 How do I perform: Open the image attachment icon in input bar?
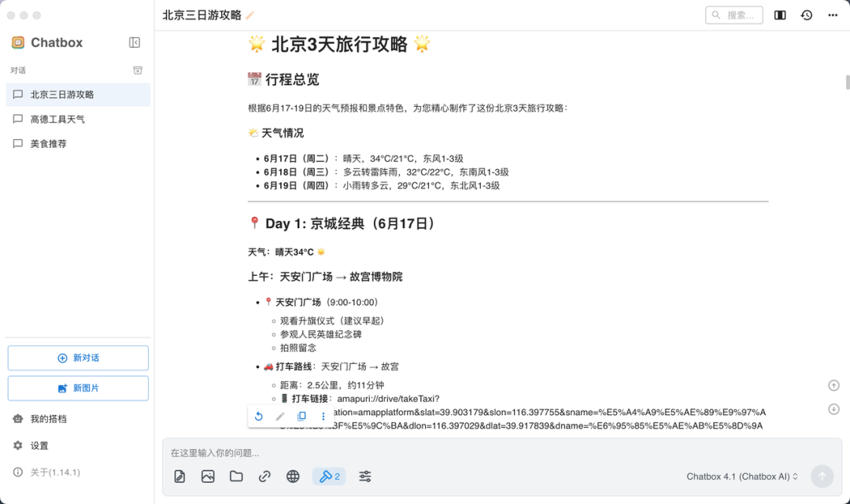[x=208, y=476]
